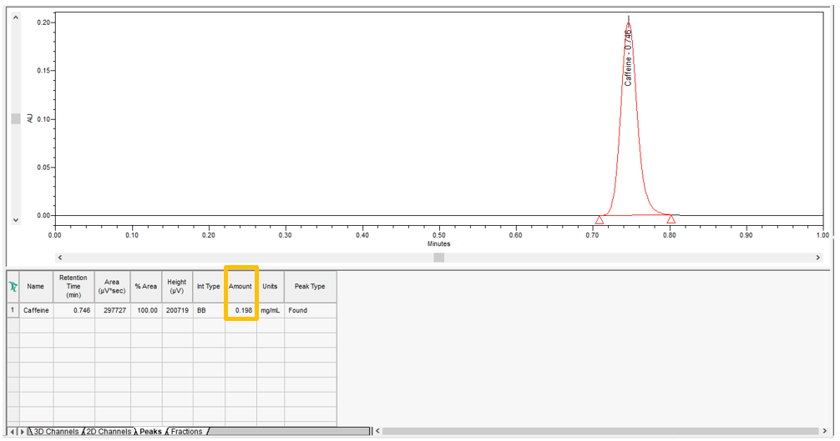Click the peak start triangle marker
840x441 pixels.
tap(599, 219)
